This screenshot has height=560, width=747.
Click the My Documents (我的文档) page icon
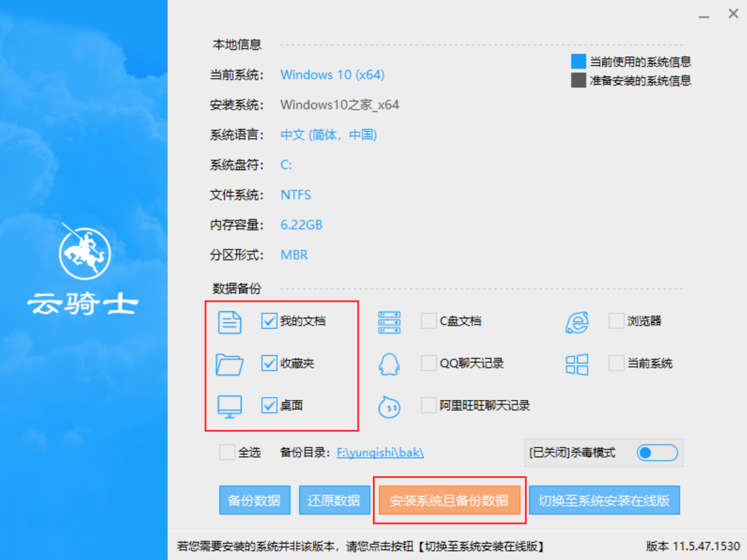[x=230, y=322]
